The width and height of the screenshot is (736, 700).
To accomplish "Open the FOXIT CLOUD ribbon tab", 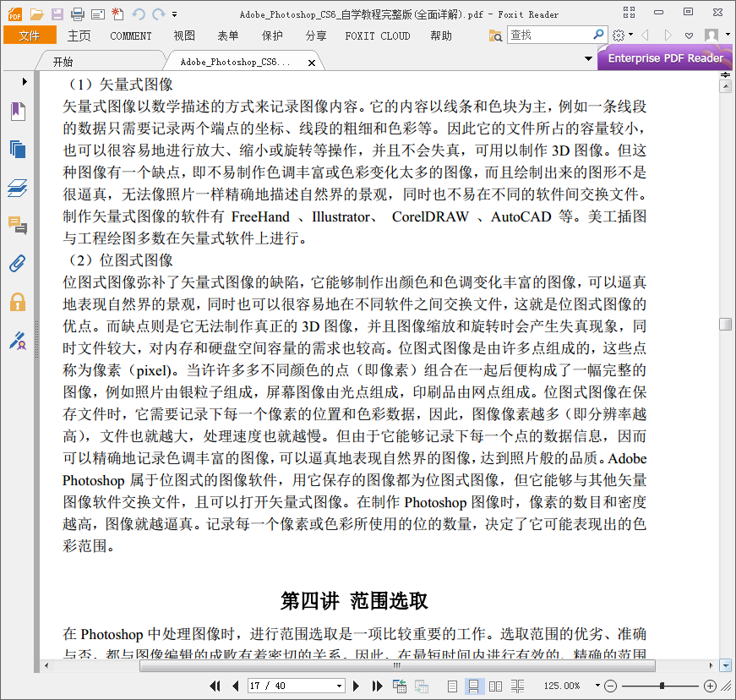I will [378, 36].
